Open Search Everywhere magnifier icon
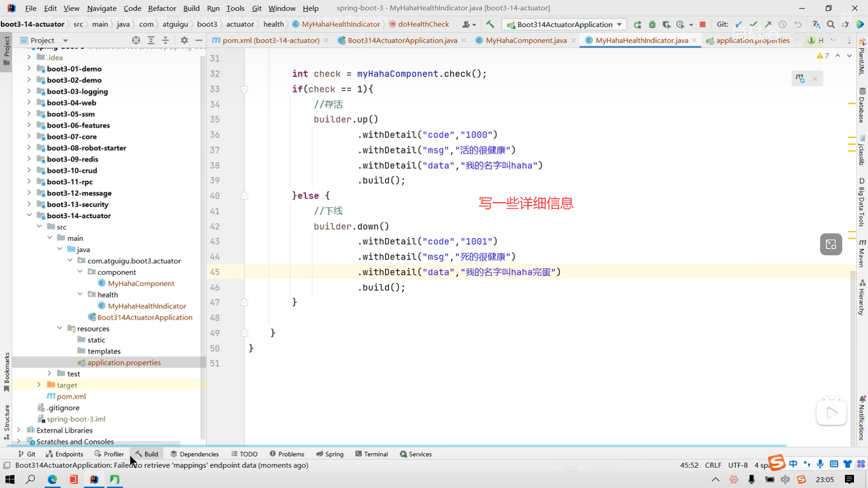 point(830,24)
